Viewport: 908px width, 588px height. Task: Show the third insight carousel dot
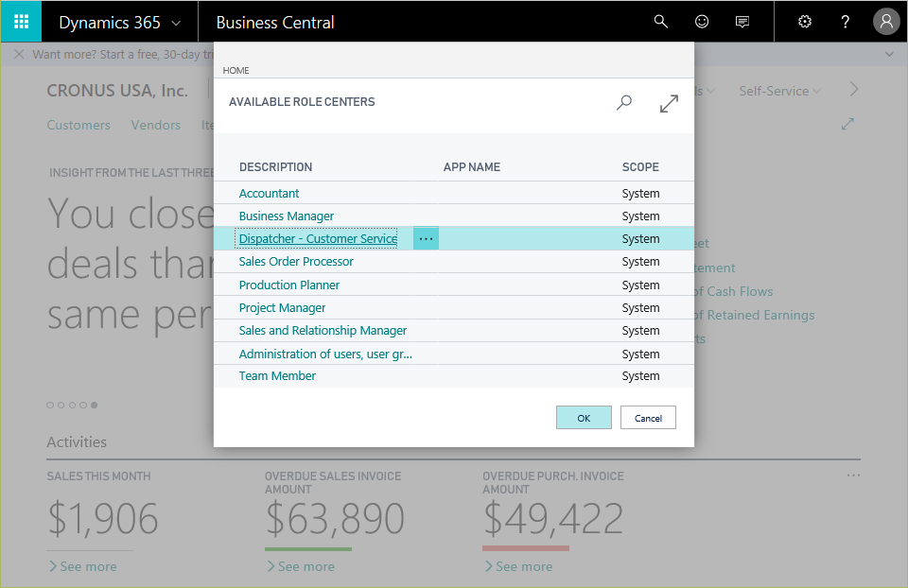click(x=72, y=406)
